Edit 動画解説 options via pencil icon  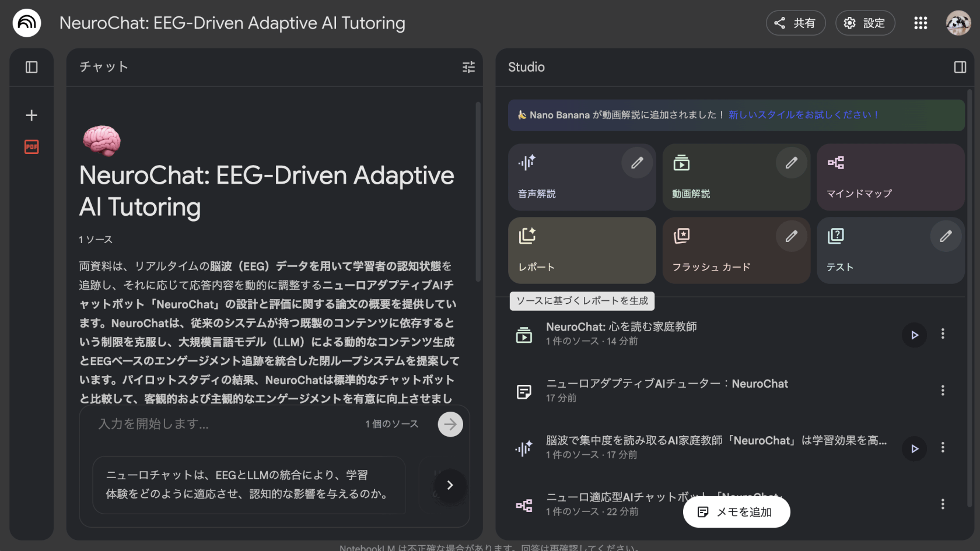pyautogui.click(x=791, y=163)
